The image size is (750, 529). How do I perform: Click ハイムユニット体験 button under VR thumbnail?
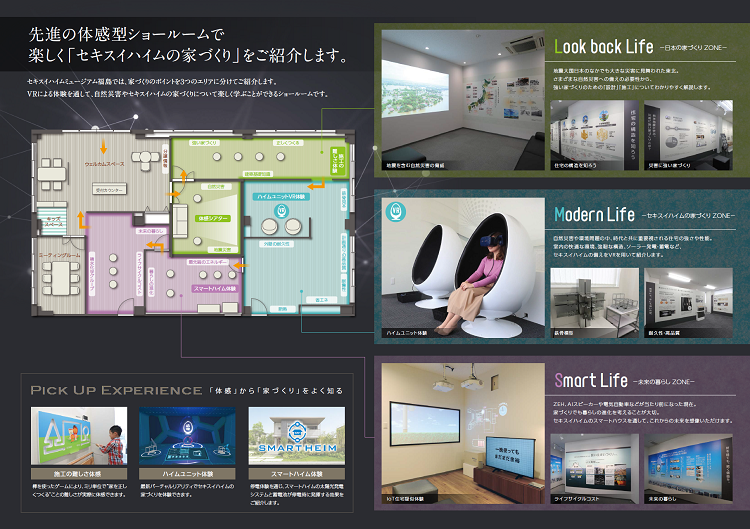(188, 474)
